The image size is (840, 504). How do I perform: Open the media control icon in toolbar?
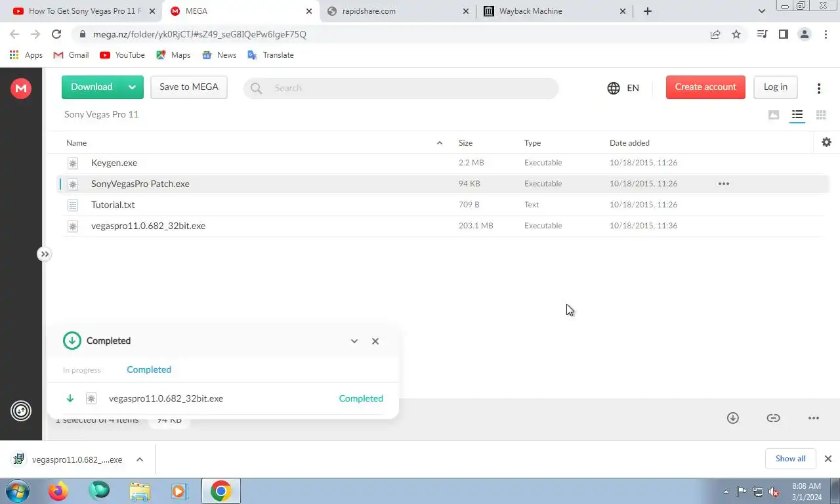point(762,34)
